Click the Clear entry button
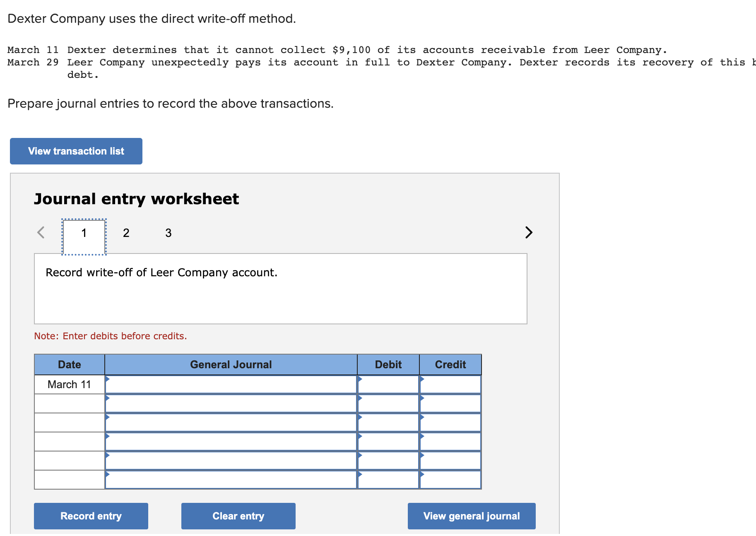Viewport: 756px width, 536px height. point(238,516)
